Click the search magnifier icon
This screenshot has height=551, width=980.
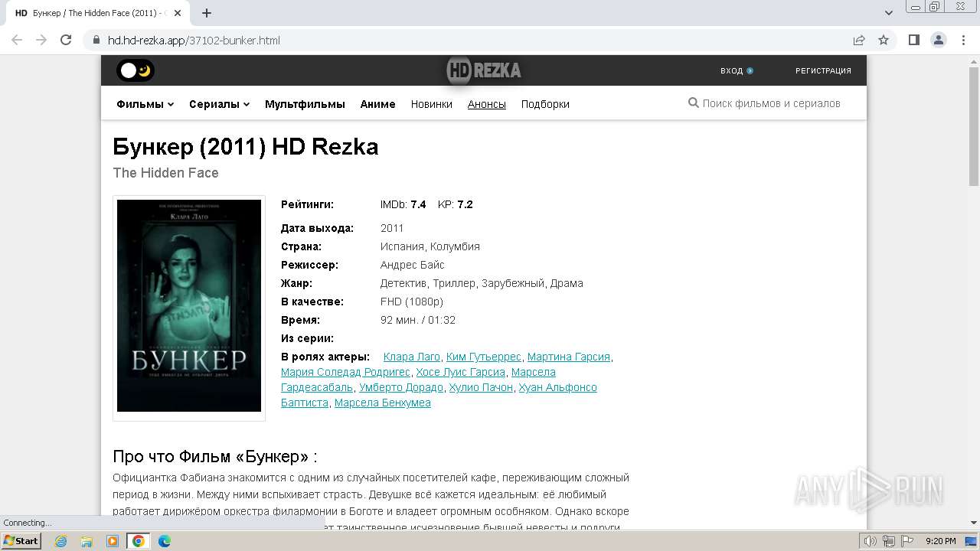click(693, 103)
